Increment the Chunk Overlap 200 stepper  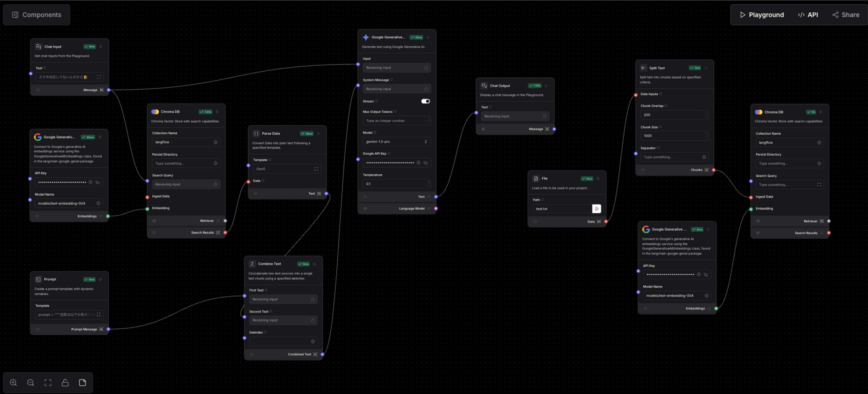706,113
